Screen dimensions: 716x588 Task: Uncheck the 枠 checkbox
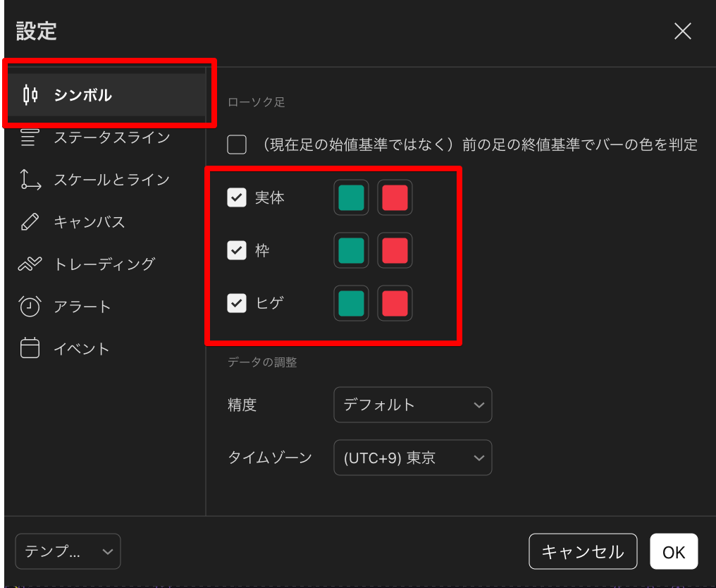click(237, 250)
